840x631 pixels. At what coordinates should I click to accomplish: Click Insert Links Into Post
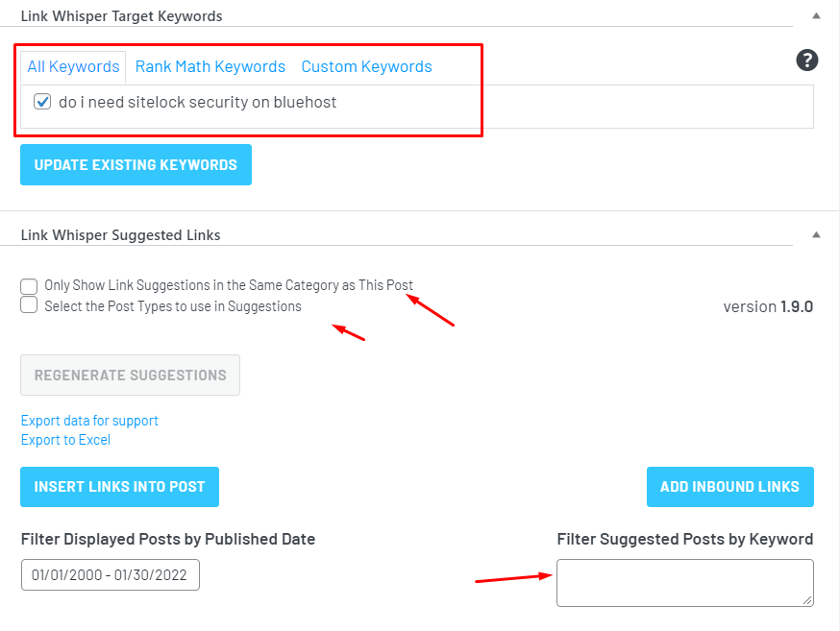(x=119, y=486)
